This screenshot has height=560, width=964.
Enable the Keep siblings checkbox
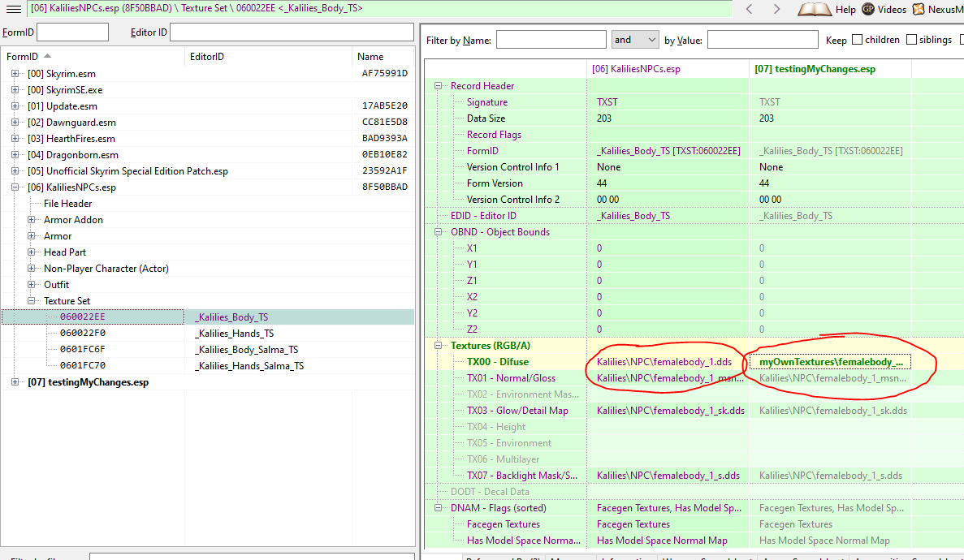[911, 39]
